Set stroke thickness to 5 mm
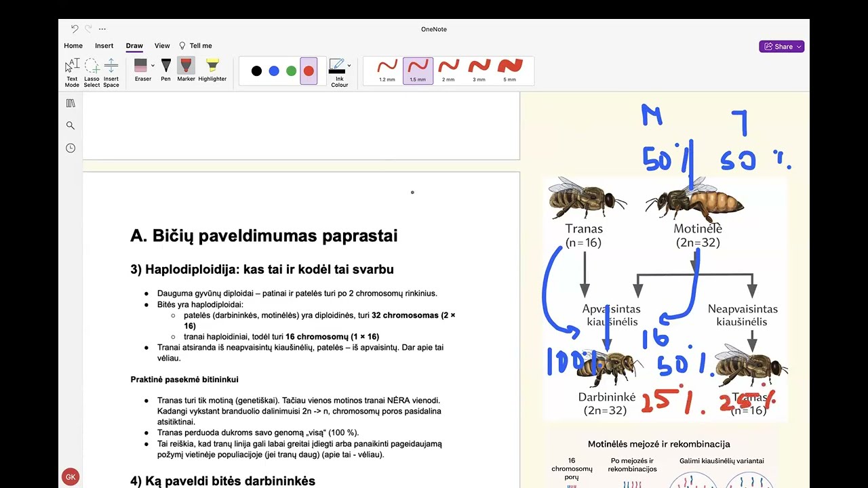Image resolution: width=868 pixels, height=488 pixels. [x=510, y=70]
